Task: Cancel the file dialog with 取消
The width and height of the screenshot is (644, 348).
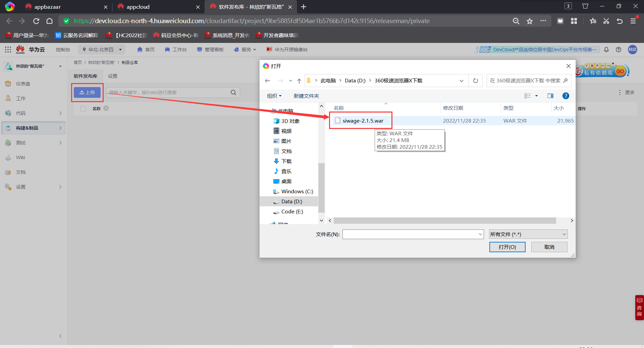Action: (x=549, y=247)
